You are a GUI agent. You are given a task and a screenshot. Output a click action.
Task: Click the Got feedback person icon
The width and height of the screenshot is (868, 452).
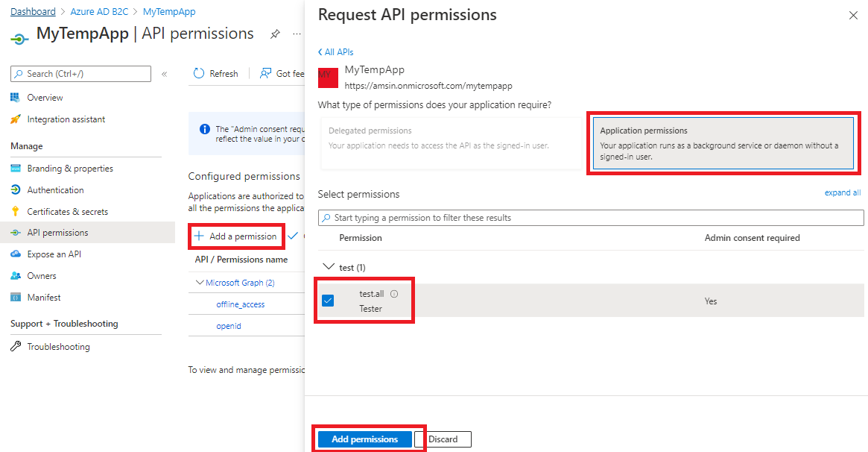click(x=266, y=73)
